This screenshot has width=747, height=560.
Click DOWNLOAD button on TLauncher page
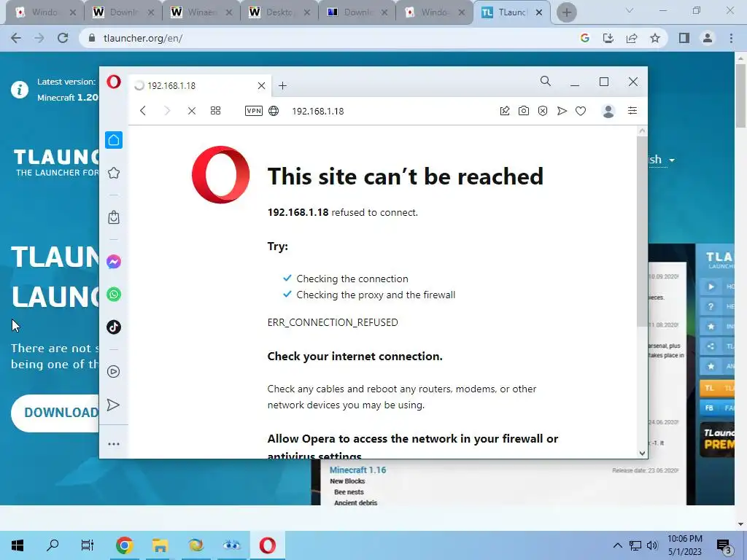55,413
